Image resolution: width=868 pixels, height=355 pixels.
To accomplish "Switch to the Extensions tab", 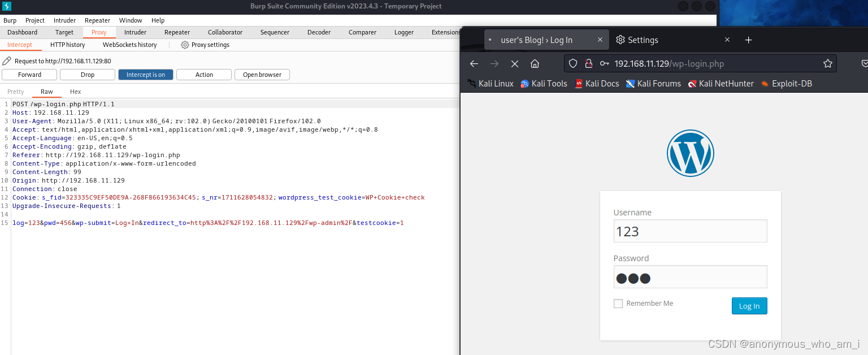I will click(x=446, y=32).
